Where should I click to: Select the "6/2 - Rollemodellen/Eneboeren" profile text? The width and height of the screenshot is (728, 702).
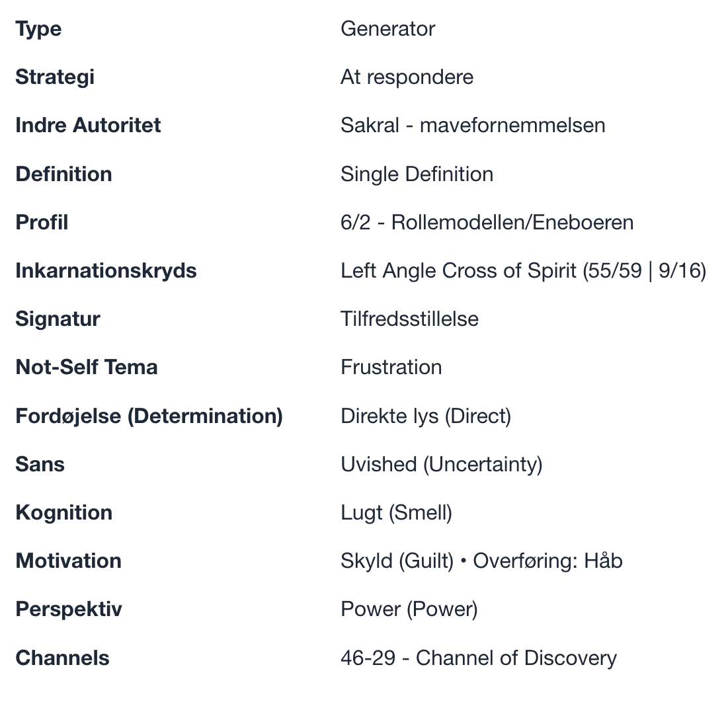click(487, 222)
